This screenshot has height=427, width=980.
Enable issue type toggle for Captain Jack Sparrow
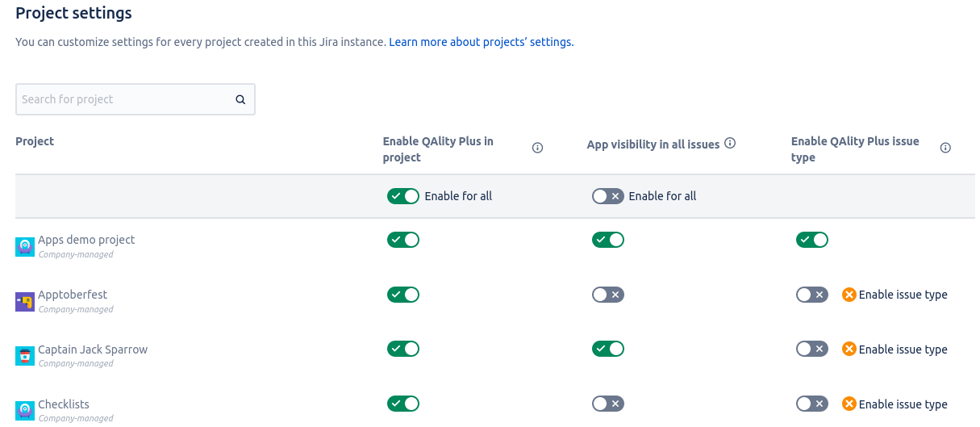point(812,349)
